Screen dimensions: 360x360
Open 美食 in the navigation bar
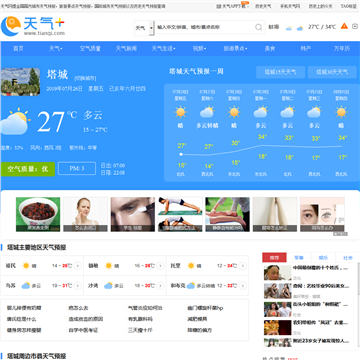(x=270, y=49)
